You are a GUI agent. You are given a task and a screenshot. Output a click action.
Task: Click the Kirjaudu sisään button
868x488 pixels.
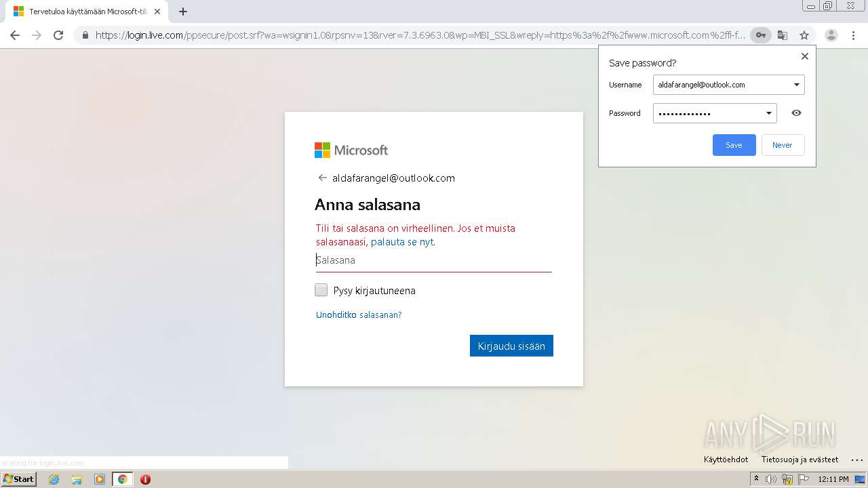tap(511, 346)
